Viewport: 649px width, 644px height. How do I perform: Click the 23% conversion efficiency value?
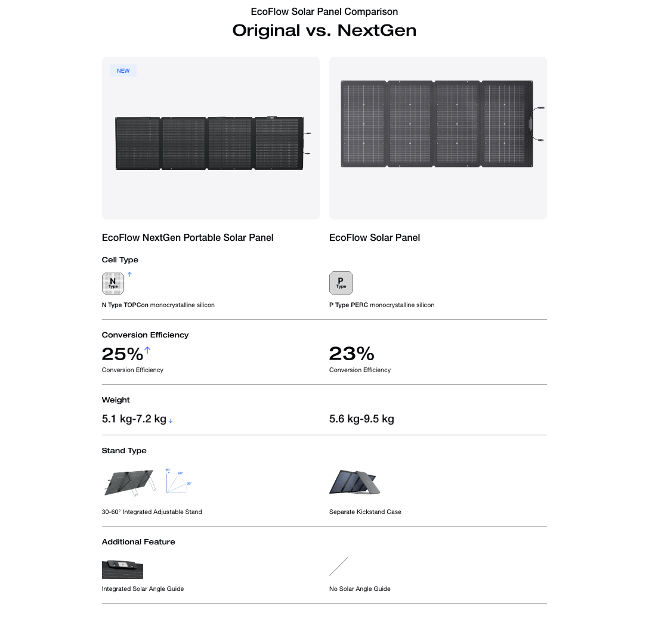click(351, 354)
